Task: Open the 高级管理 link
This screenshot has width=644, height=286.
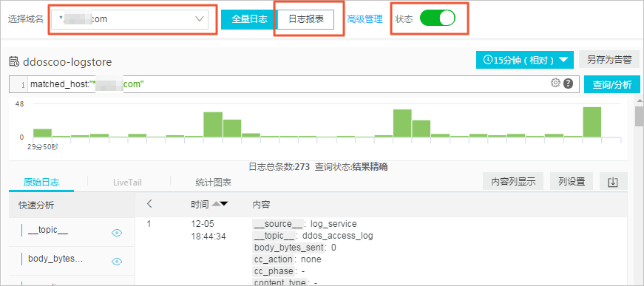Action: point(365,19)
